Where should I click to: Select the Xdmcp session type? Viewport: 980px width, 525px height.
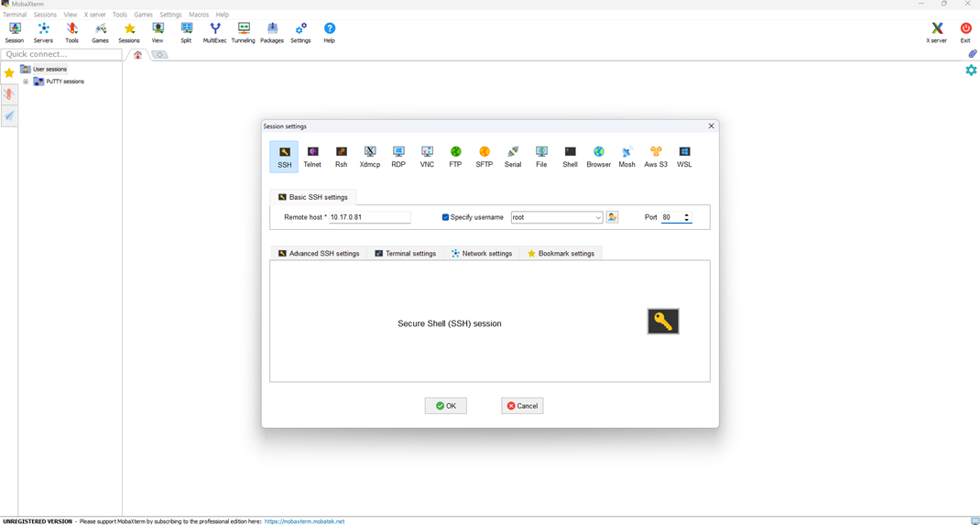coord(370,157)
